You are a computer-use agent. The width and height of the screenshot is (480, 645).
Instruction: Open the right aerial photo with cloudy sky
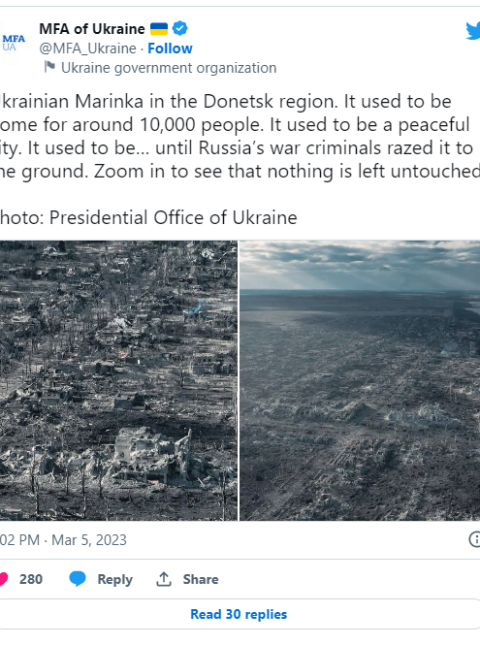360,381
